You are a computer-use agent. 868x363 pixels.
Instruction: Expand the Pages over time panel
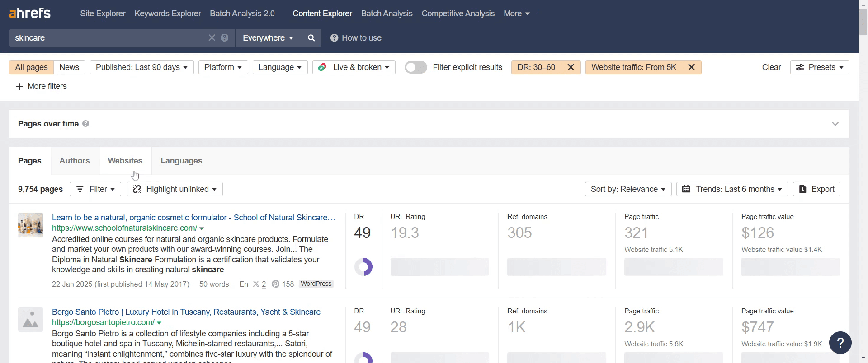(x=835, y=124)
